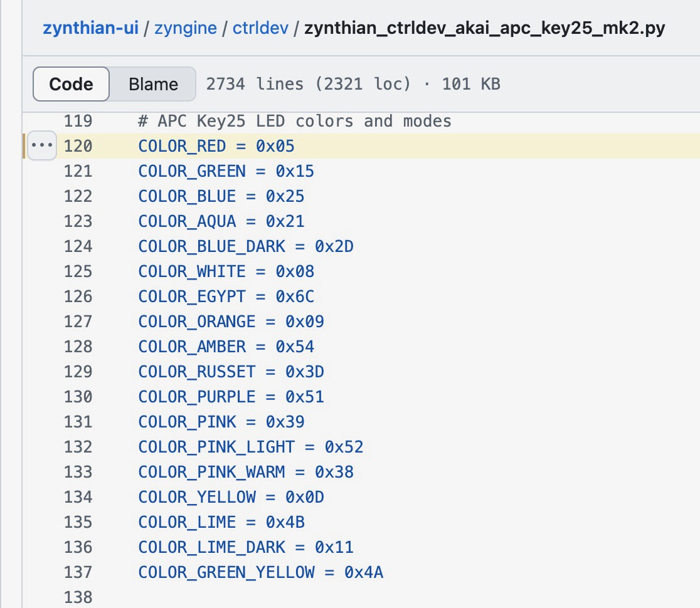700x608 pixels.
Task: Click the COLOR_PINK_LIGHT identifier
Action: tap(216, 446)
